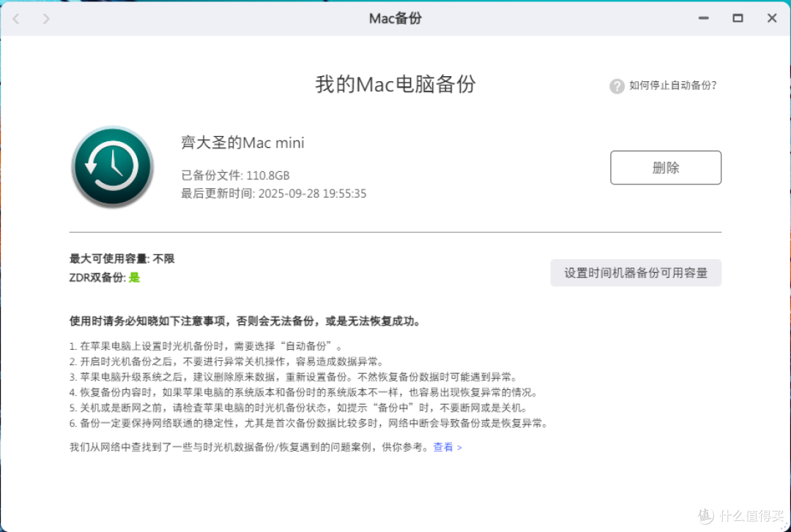Image resolution: width=791 pixels, height=532 pixels.
Task: Click the 最后更新时间 timestamp
Action: (273, 193)
